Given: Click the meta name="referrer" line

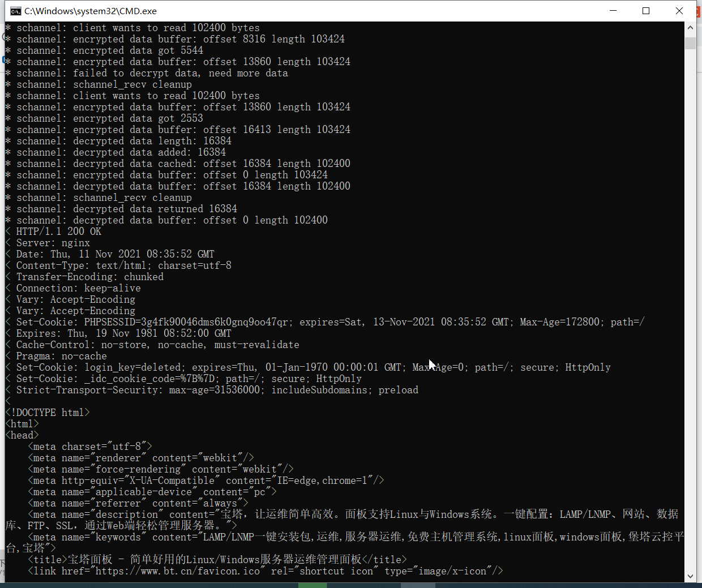Looking at the screenshot, I should click(138, 503).
